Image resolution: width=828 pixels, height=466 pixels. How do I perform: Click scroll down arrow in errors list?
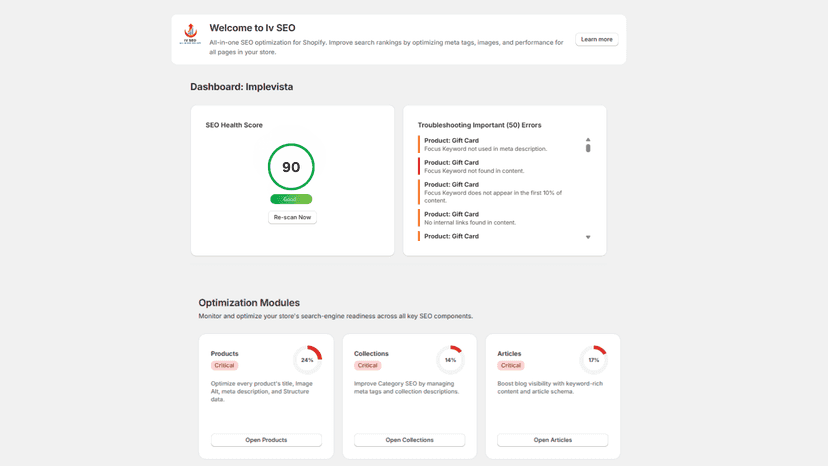coord(588,237)
